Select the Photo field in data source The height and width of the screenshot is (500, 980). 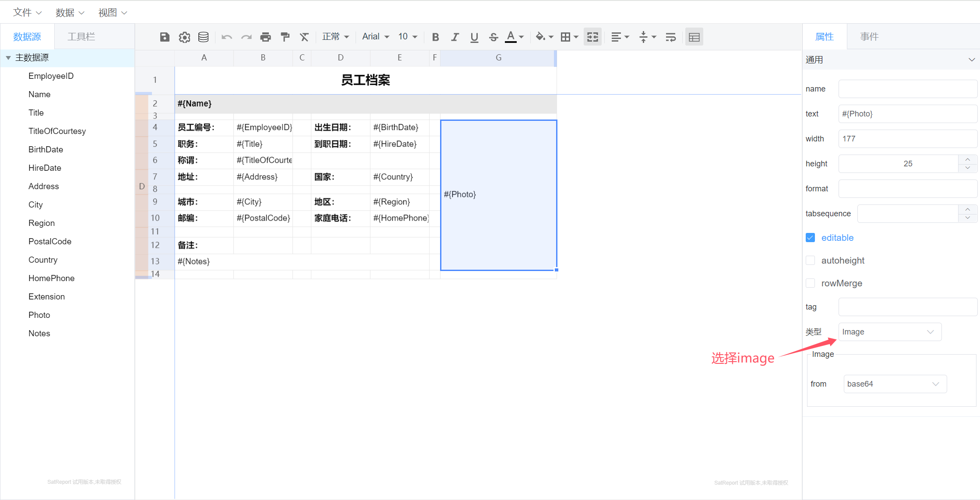tap(39, 315)
